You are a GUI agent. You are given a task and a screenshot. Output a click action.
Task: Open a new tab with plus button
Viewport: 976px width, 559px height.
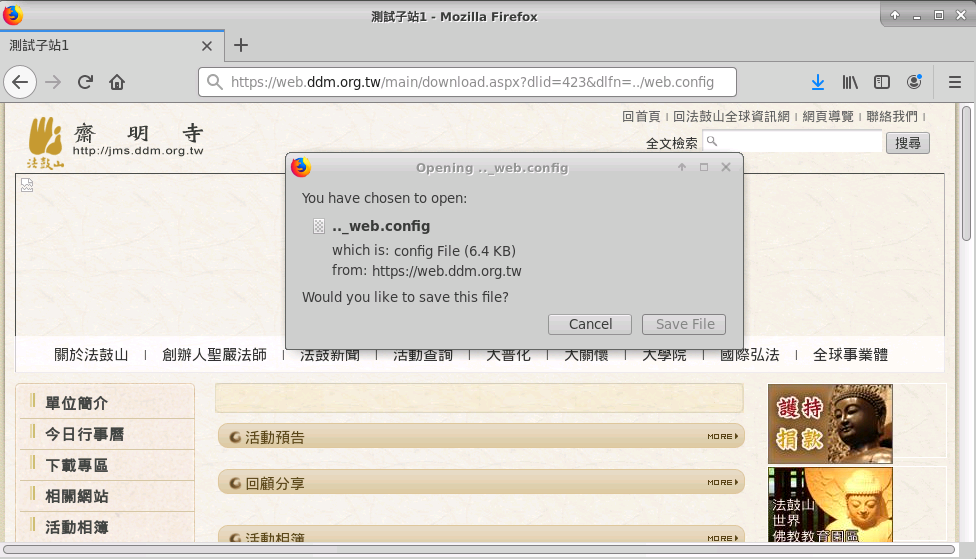[241, 45]
